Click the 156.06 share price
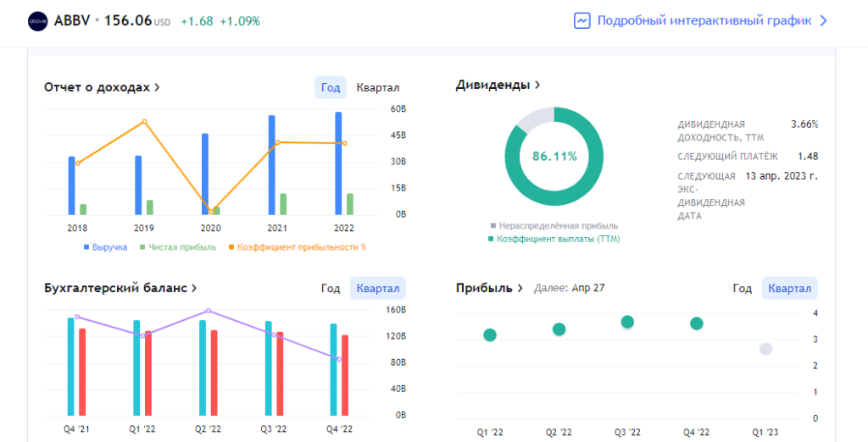The height and width of the screenshot is (442, 868). point(128,21)
